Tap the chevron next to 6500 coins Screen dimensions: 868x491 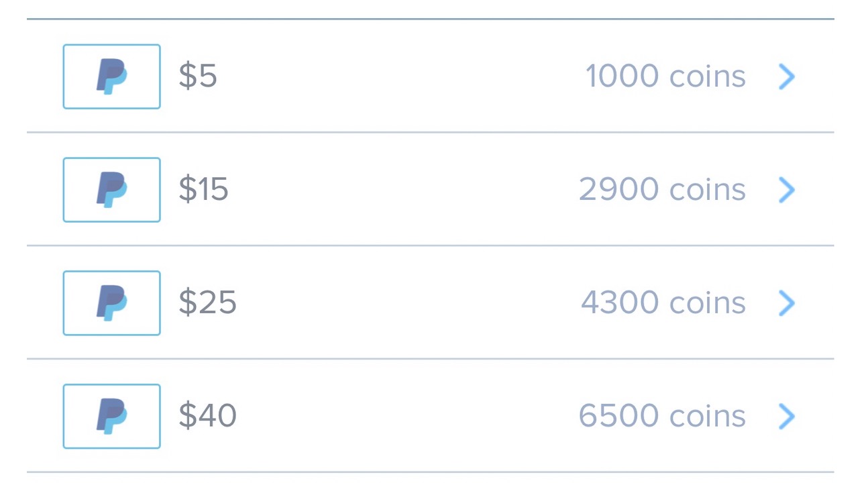787,417
